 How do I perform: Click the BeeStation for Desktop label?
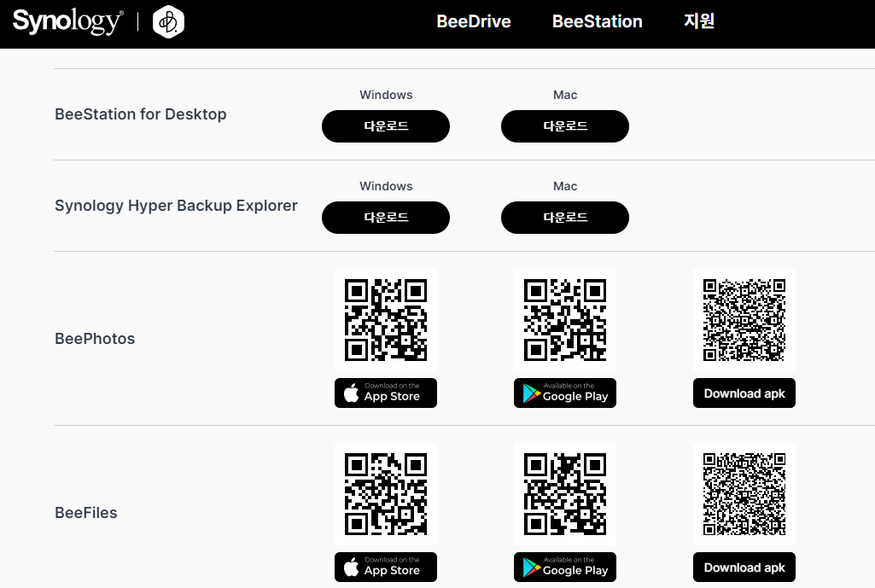pos(141,114)
